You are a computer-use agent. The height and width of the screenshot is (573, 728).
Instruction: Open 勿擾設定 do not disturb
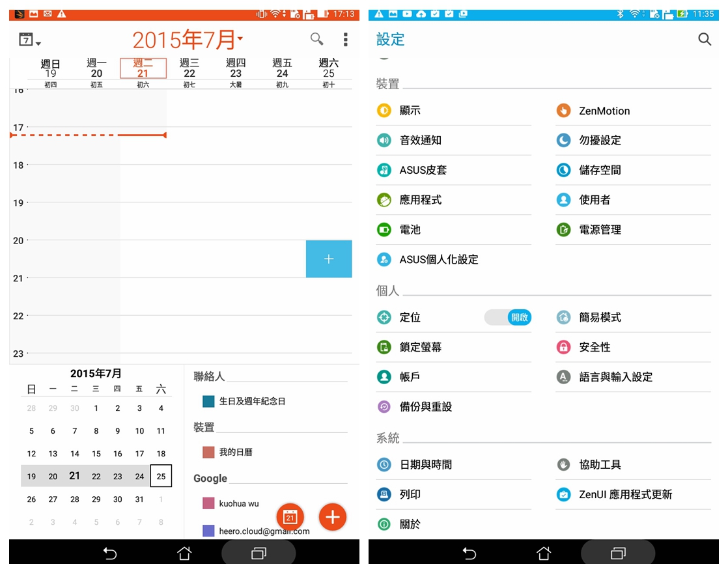634,140
